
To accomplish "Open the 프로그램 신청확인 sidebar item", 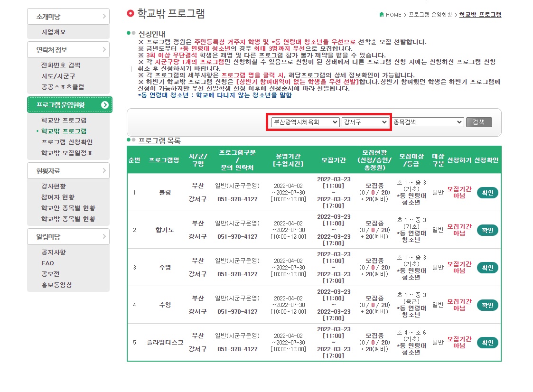I will click(x=67, y=142).
